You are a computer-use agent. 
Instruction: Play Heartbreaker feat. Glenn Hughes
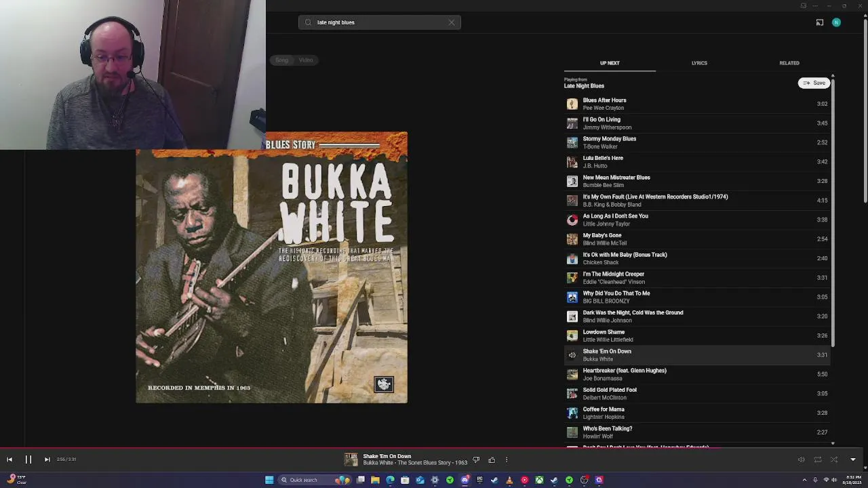click(697, 374)
